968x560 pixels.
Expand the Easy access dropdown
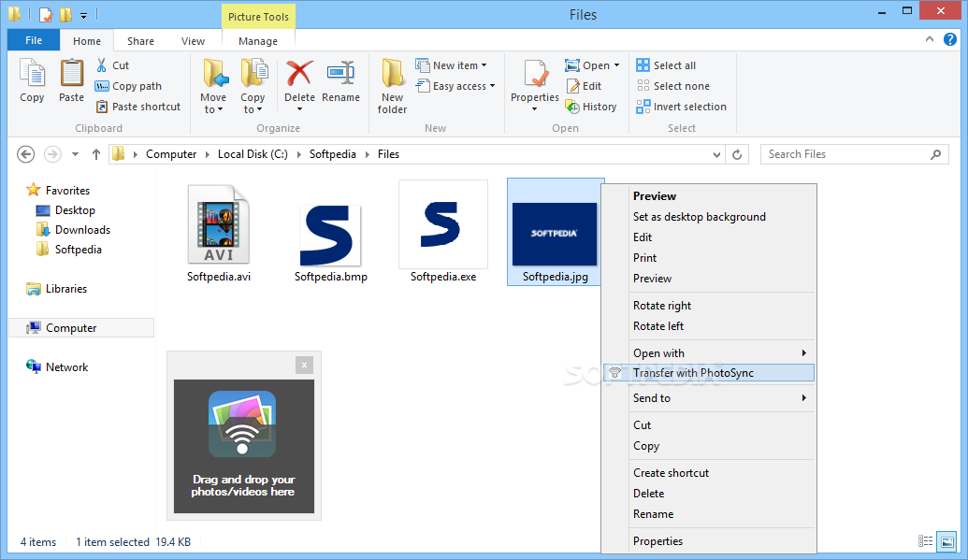click(x=493, y=86)
